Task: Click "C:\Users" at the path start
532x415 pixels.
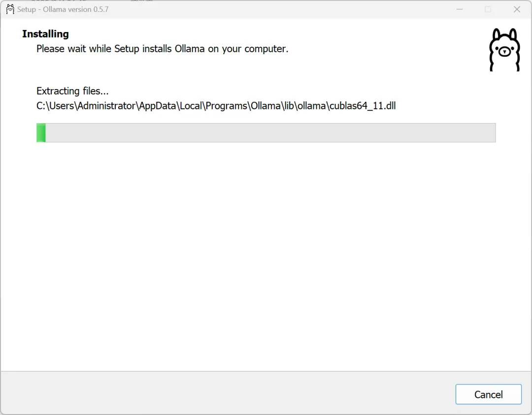Action: (55, 105)
